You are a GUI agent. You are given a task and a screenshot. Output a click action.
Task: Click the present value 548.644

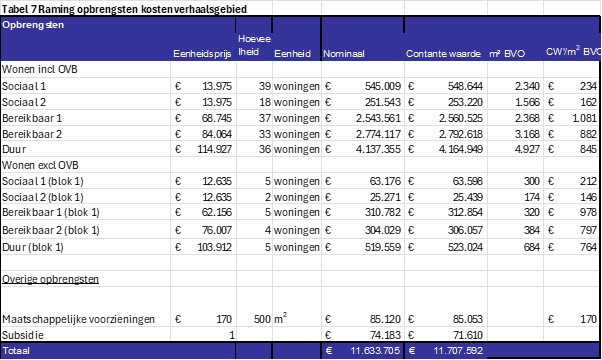tap(465, 86)
